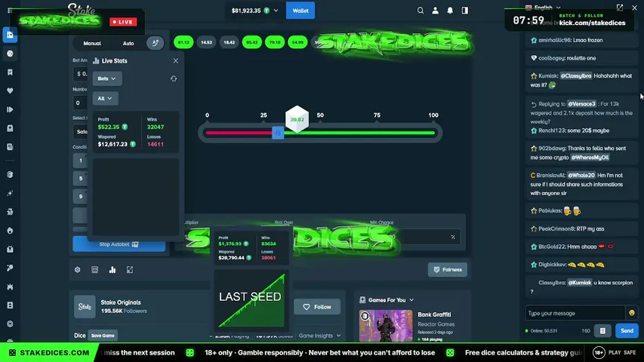This screenshot has height=362, width=644.
Task: Click the blue dice slider handle
Action: pyautogui.click(x=278, y=133)
